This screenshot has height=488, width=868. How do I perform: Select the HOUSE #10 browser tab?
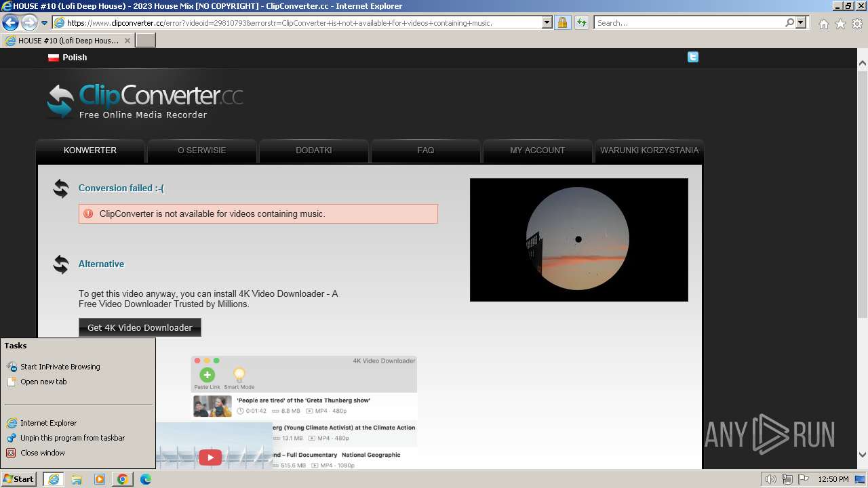(x=68, y=41)
